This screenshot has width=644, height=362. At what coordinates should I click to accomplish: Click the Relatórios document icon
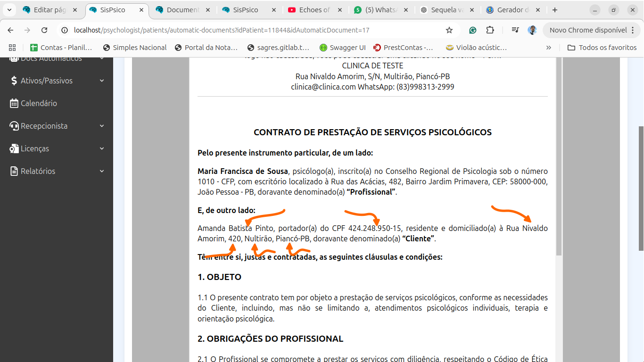(14, 171)
